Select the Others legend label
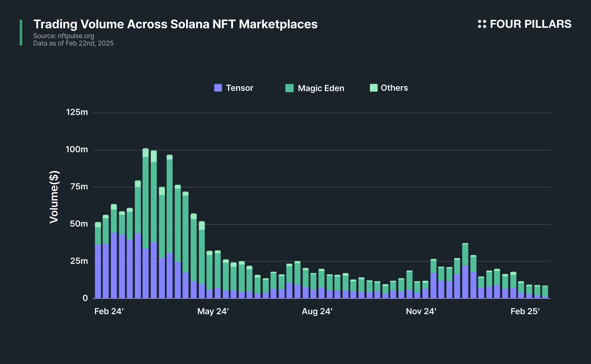 394,88
